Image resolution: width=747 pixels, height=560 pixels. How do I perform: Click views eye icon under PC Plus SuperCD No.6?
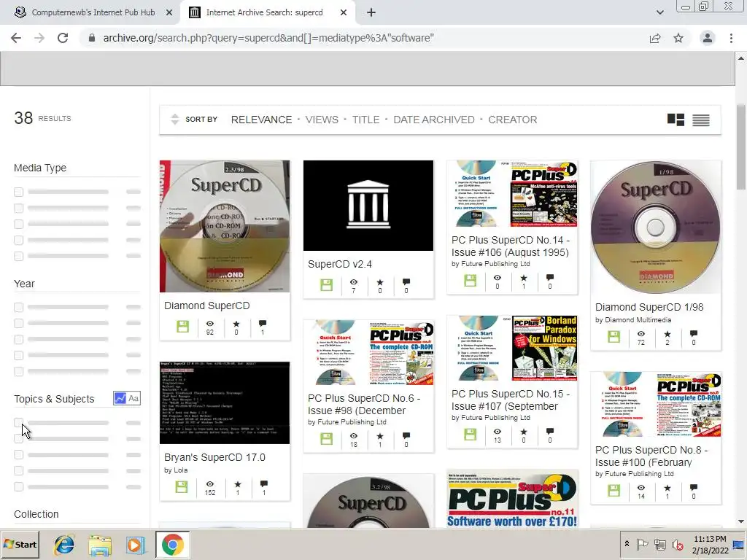click(354, 436)
